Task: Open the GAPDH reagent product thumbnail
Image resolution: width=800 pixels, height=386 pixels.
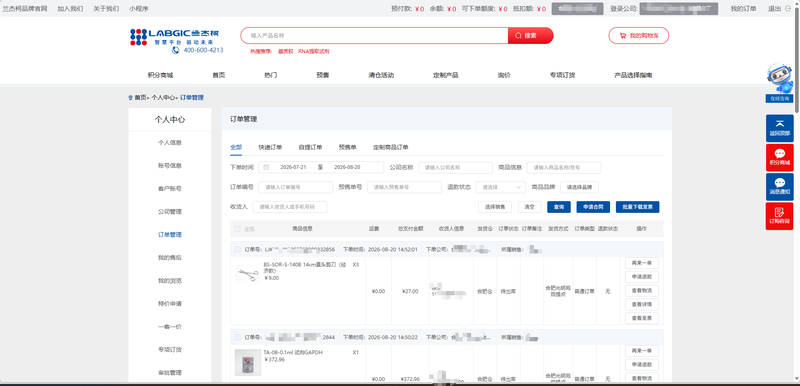Action: (x=247, y=363)
